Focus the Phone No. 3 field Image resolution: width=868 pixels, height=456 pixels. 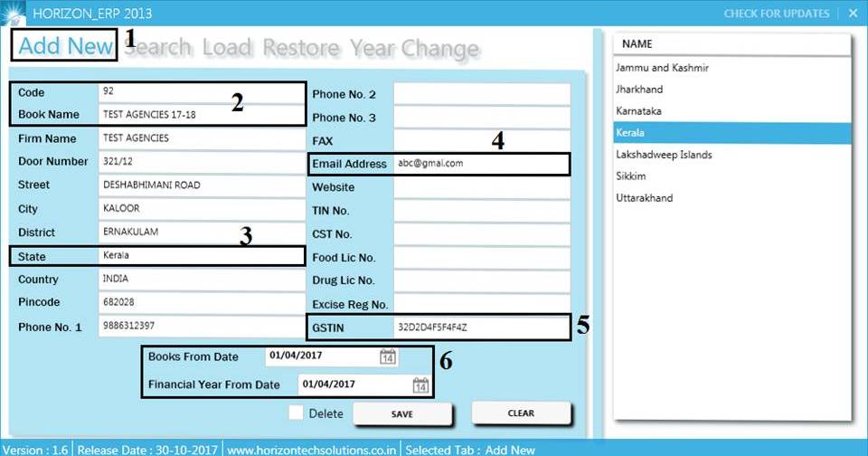point(482,118)
